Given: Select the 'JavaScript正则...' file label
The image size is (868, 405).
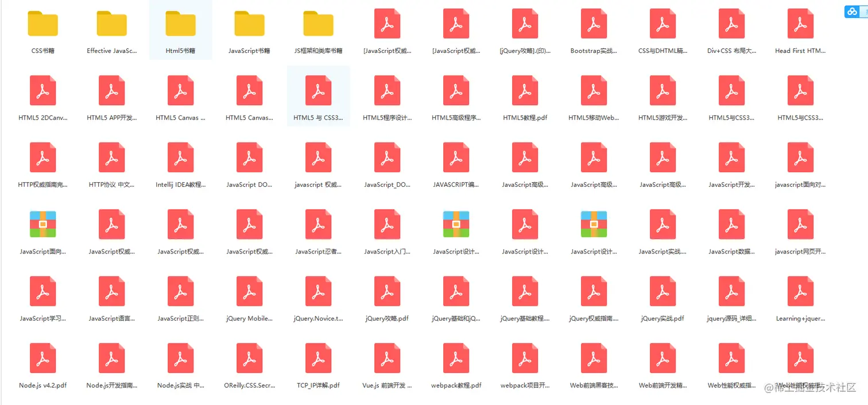Looking at the screenshot, I should pos(181,318).
